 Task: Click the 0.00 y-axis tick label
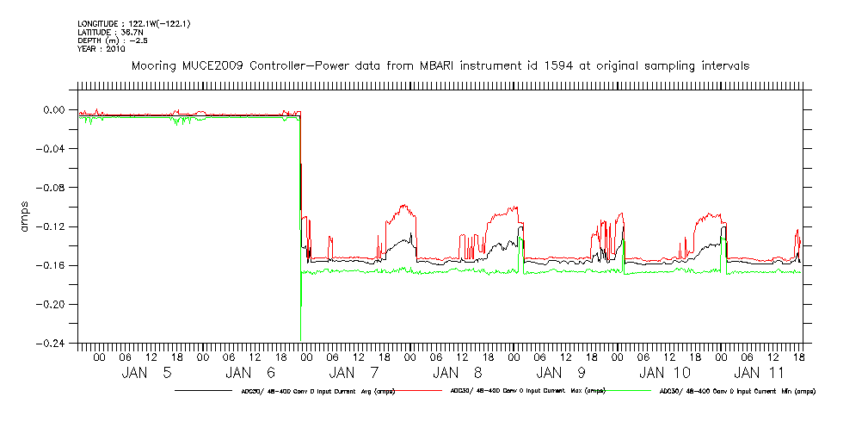click(54, 110)
